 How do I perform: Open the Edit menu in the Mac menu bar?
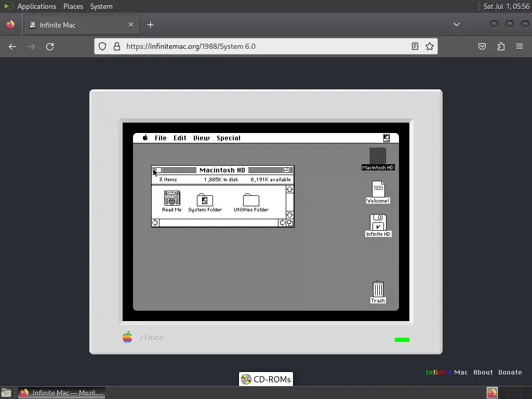point(180,138)
